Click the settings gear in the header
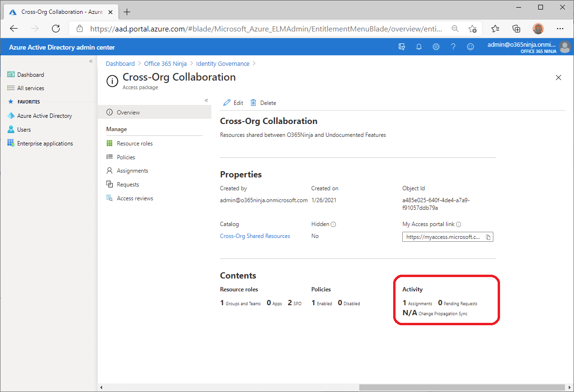 [x=436, y=46]
